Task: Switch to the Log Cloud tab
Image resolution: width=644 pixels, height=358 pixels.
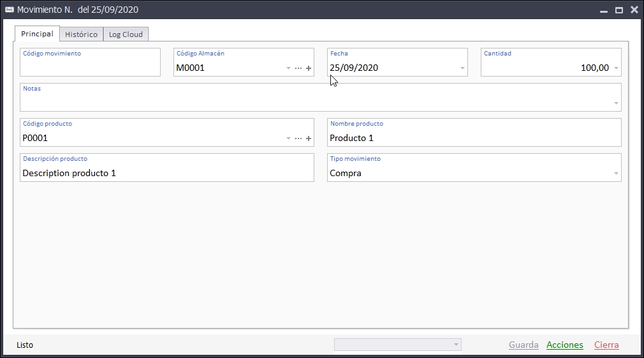Action: pos(126,34)
